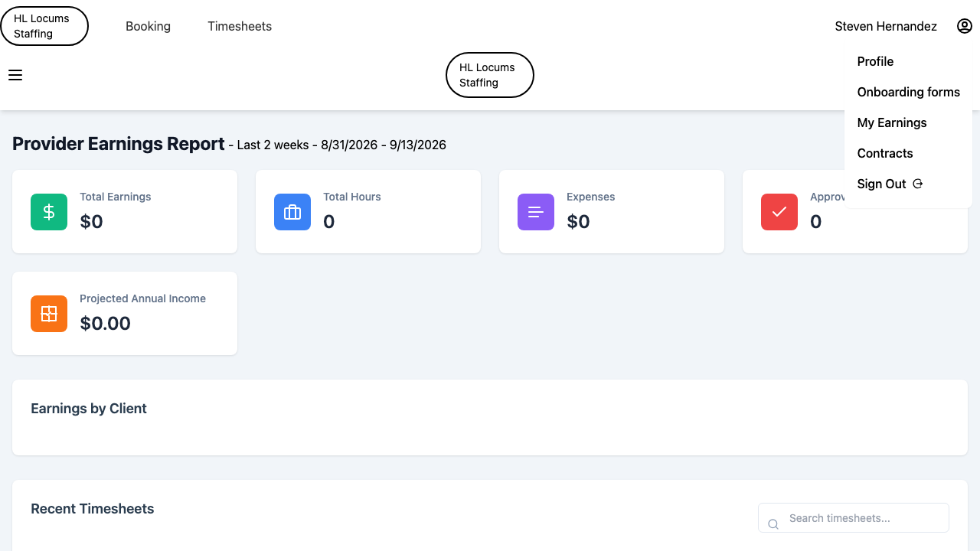The image size is (980, 551).
Task: Click the sign out arrow icon
Action: click(918, 184)
